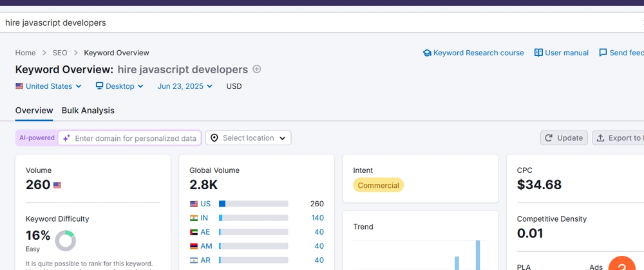Click the Send feedback chat icon
Image resolution: width=644 pixels, height=270 pixels.
tap(603, 53)
